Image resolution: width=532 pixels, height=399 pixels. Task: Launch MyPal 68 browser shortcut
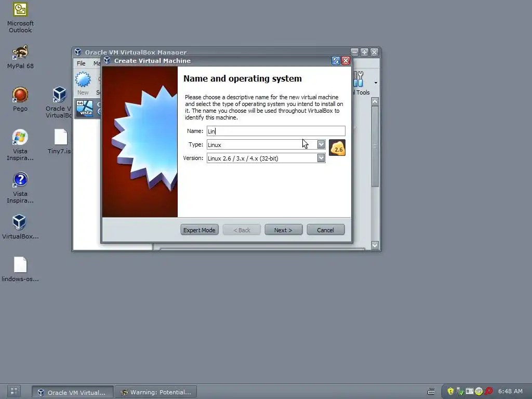tap(20, 53)
